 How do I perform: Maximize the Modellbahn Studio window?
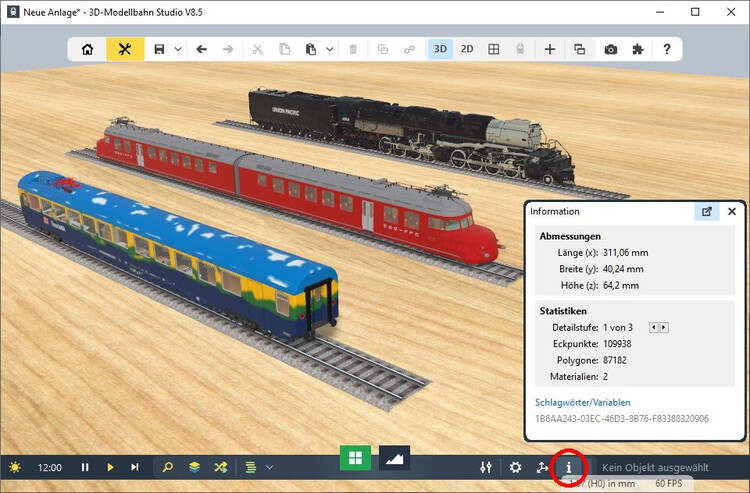(695, 12)
